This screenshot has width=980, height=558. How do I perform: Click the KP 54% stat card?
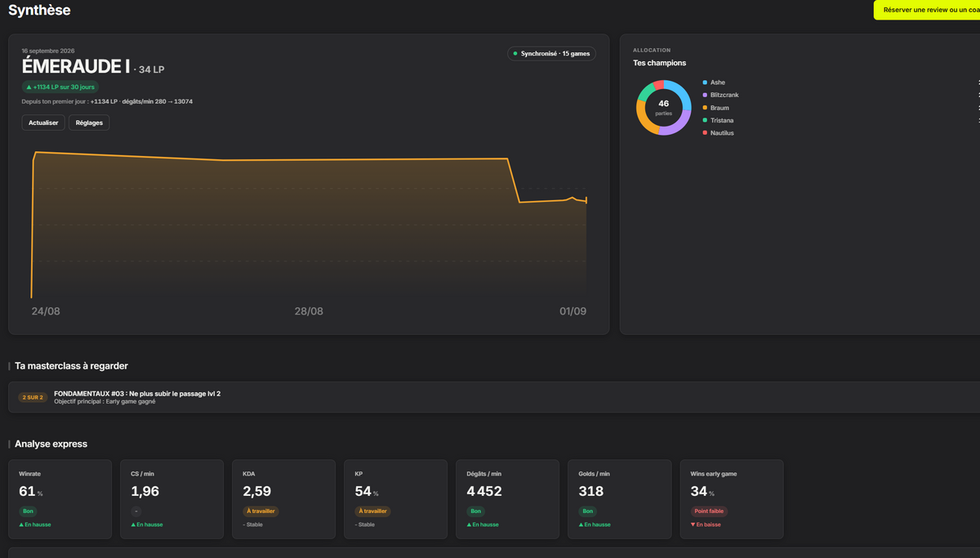click(395, 499)
